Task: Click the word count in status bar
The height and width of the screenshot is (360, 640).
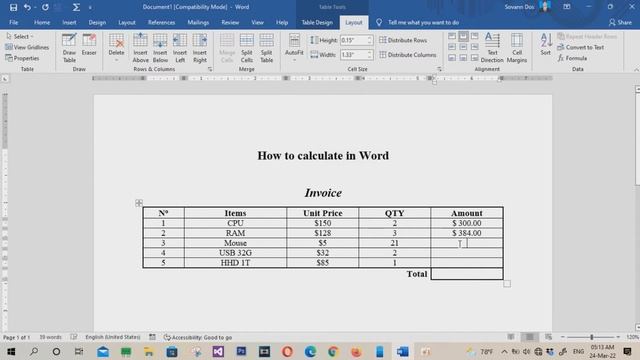Action: point(50,337)
